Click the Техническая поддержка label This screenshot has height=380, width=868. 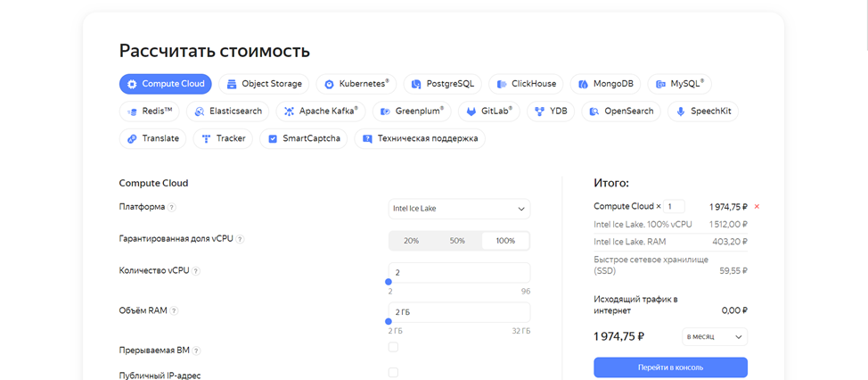[x=428, y=138]
